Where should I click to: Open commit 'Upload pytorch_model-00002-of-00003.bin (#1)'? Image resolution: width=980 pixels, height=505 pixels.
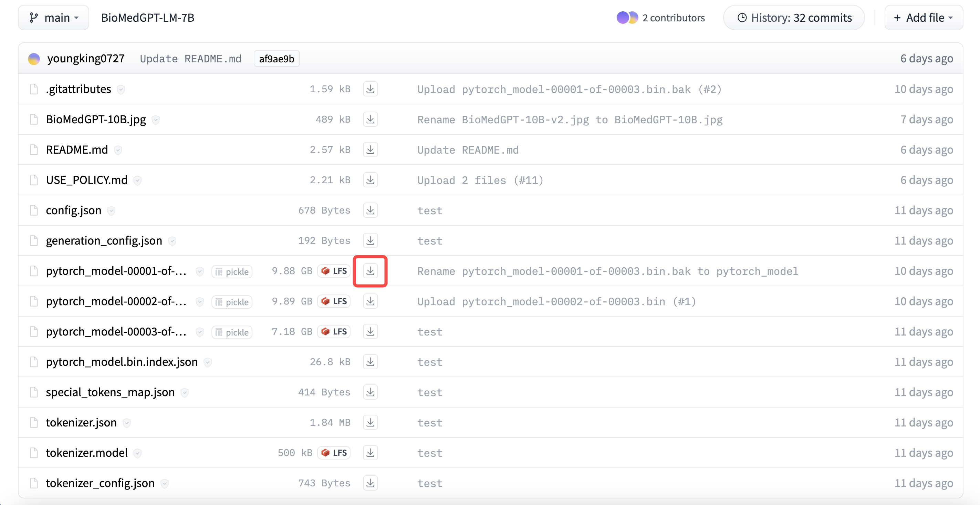pos(557,301)
